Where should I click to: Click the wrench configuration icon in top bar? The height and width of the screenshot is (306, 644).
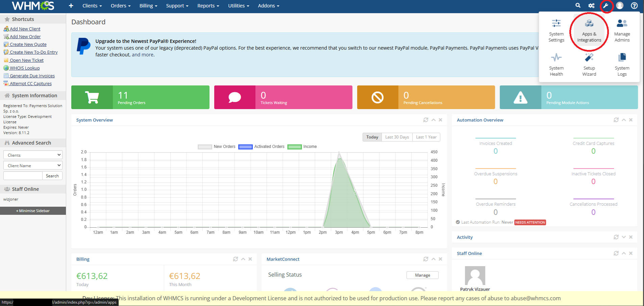606,6
